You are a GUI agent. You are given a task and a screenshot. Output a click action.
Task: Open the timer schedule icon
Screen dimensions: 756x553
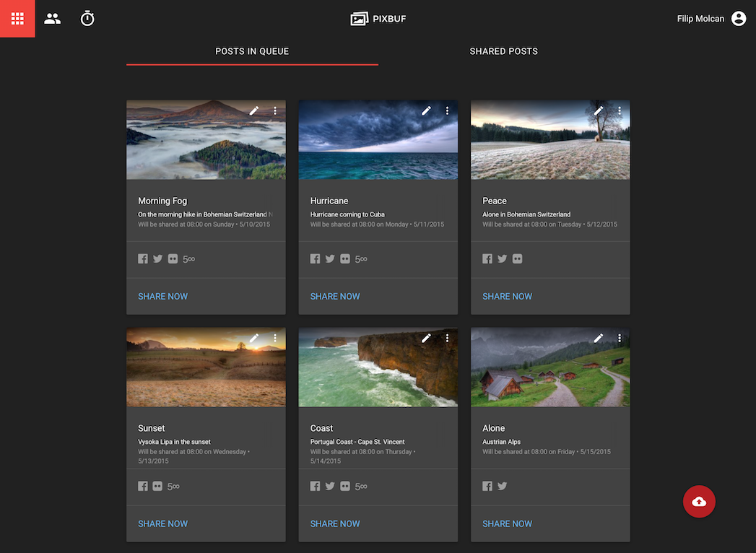click(87, 19)
